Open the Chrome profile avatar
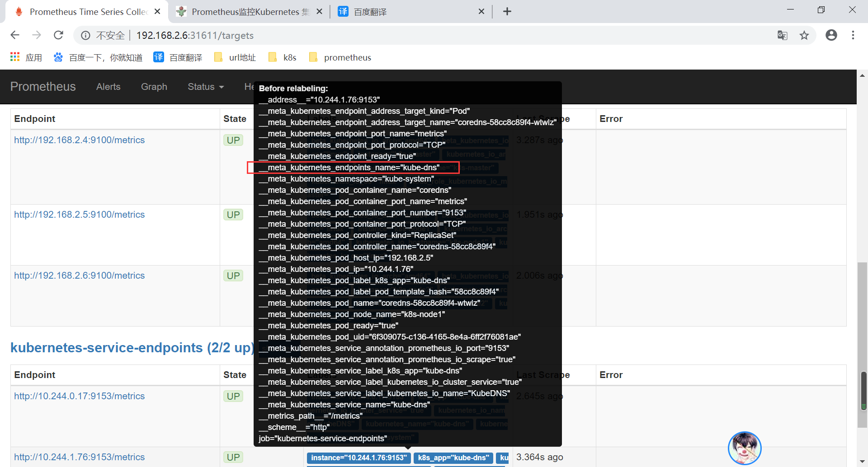 tap(831, 35)
